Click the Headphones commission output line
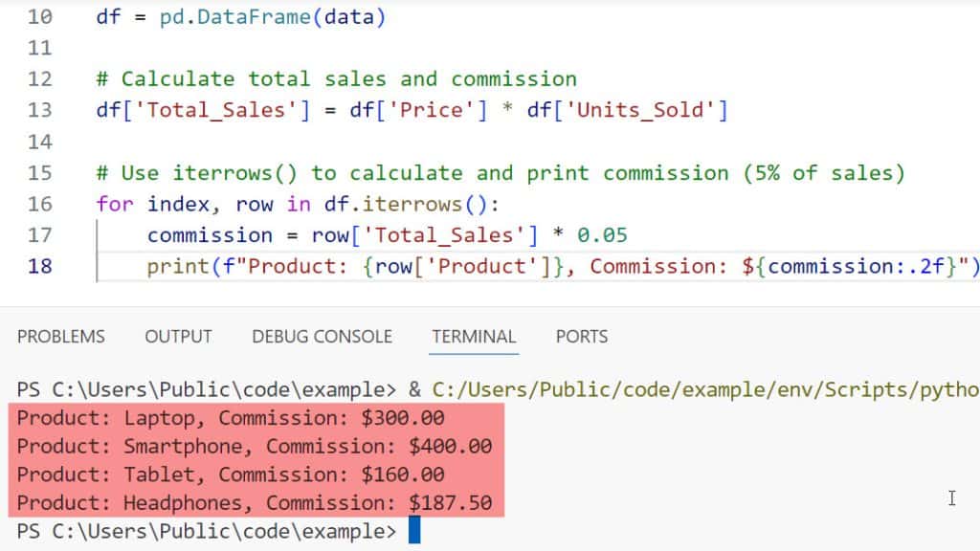The width and height of the screenshot is (980, 551). point(260,502)
